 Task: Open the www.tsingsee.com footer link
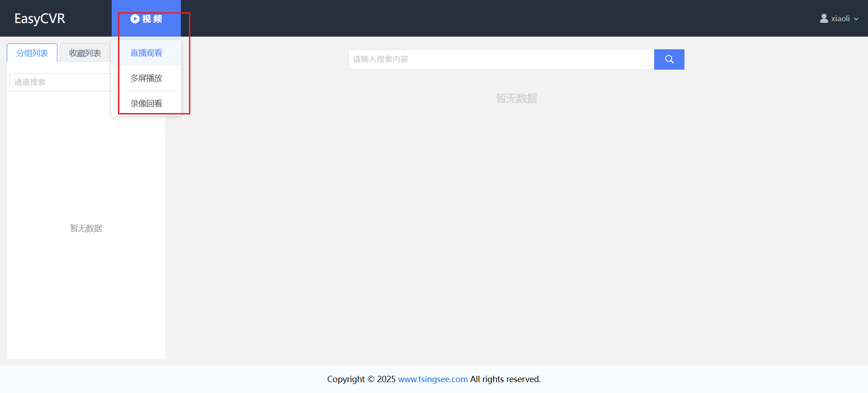coord(433,379)
